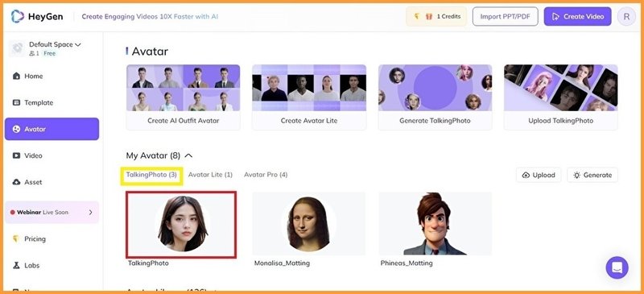Open the Home page icon in sidebar
The image size is (644, 294).
(16, 76)
